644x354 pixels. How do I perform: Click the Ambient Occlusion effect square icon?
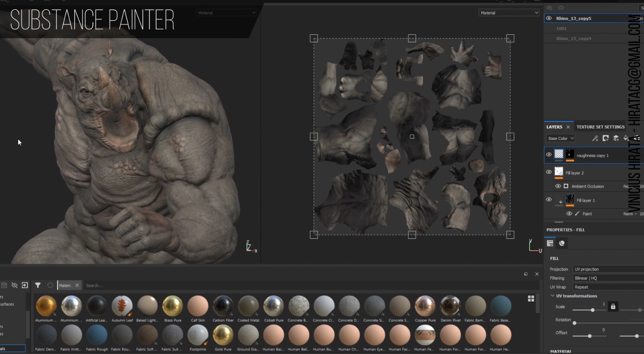click(566, 186)
